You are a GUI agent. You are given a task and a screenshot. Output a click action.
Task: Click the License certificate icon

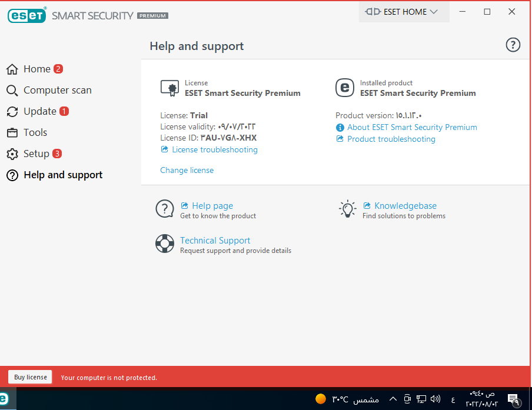point(169,88)
